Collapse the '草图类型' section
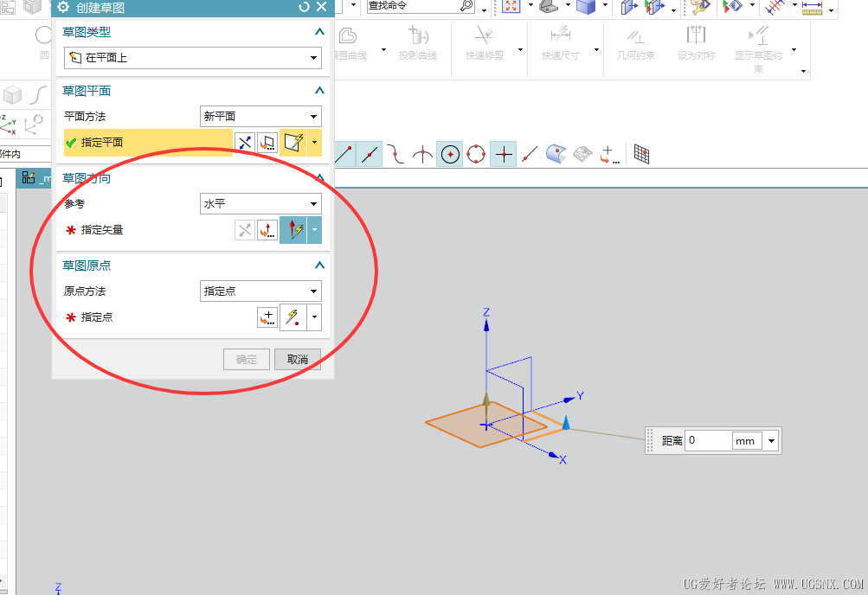Image resolution: width=868 pixels, height=595 pixels. 319,32
